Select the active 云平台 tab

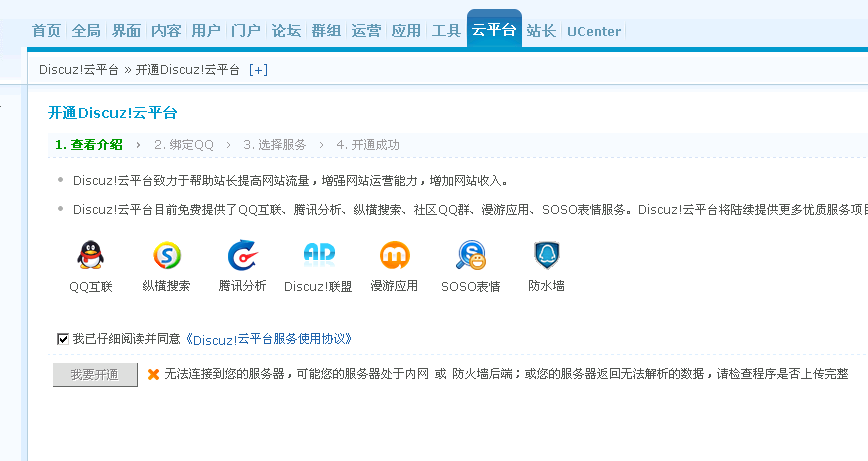(x=494, y=30)
